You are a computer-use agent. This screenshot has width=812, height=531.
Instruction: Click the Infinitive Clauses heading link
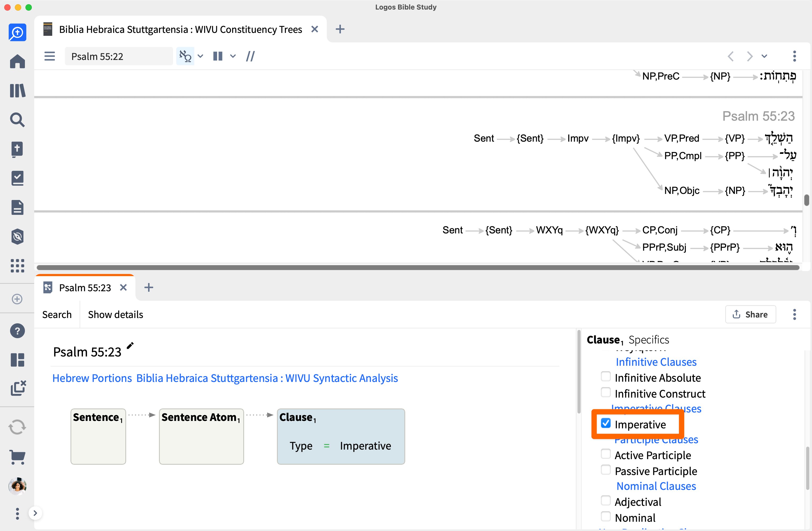(x=656, y=362)
